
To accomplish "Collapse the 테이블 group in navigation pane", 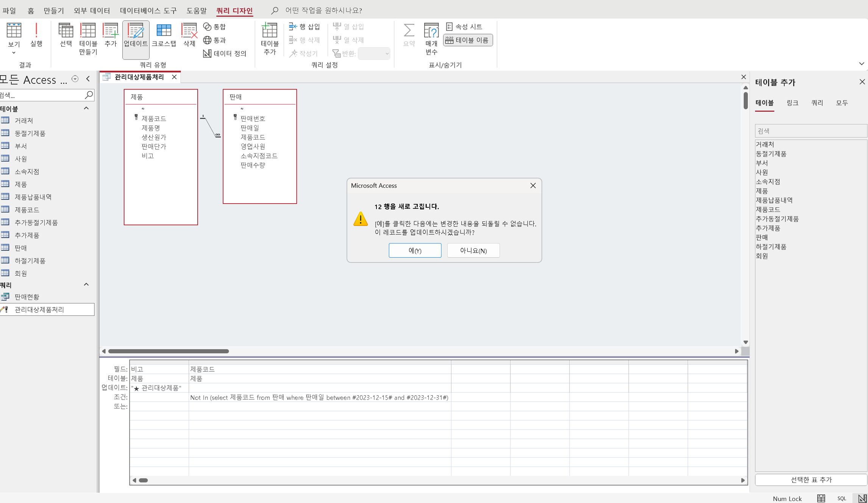I will tap(86, 108).
